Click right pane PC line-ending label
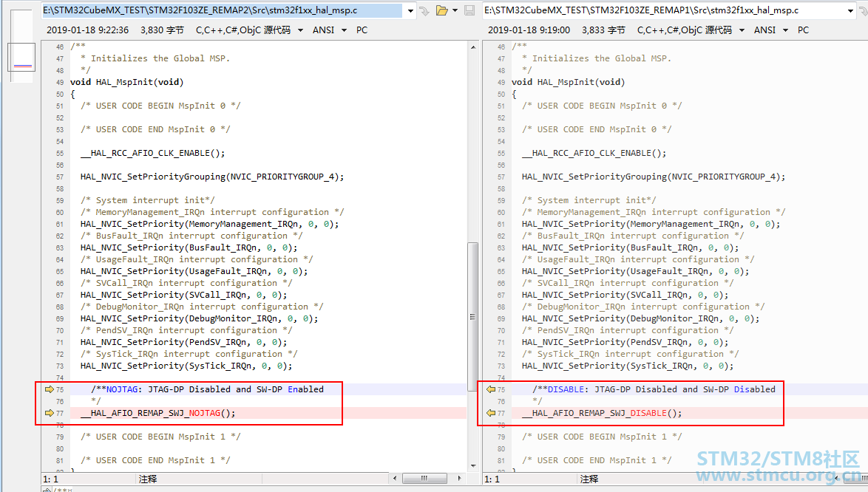Image resolution: width=868 pixels, height=492 pixels. pyautogui.click(x=803, y=30)
